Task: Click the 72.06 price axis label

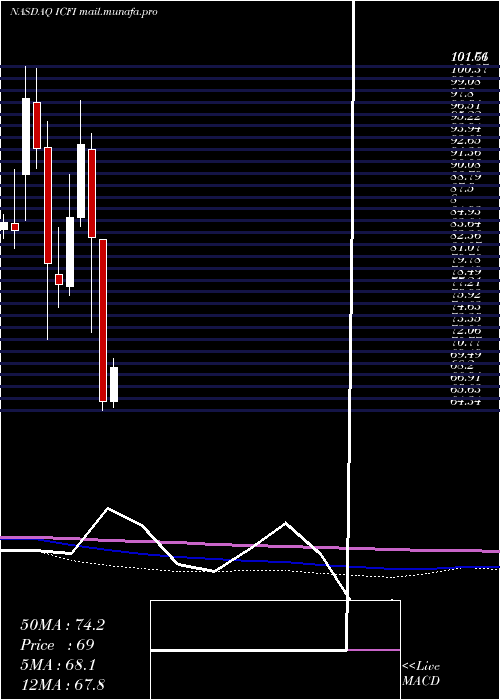Action: (x=466, y=332)
